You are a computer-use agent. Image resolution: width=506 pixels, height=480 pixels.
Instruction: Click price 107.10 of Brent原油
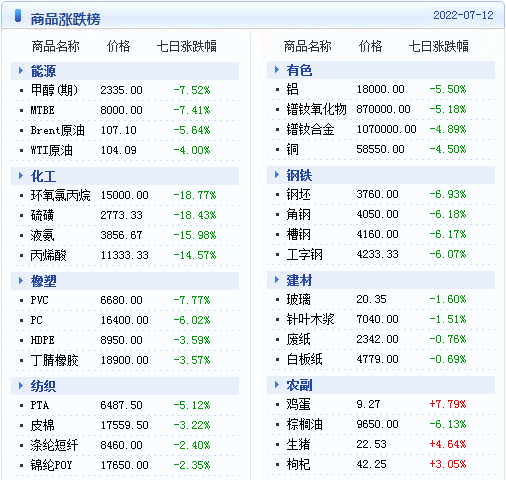coord(119,130)
